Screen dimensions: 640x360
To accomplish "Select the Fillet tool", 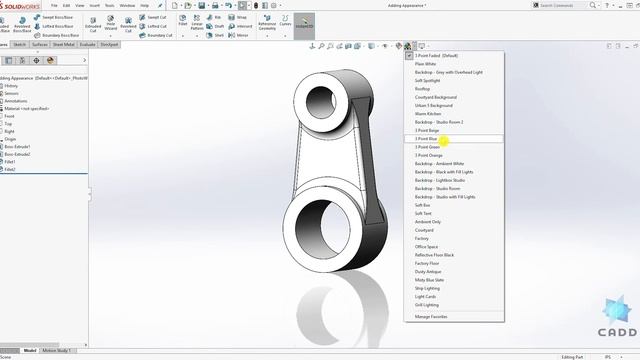I will pos(183,20).
